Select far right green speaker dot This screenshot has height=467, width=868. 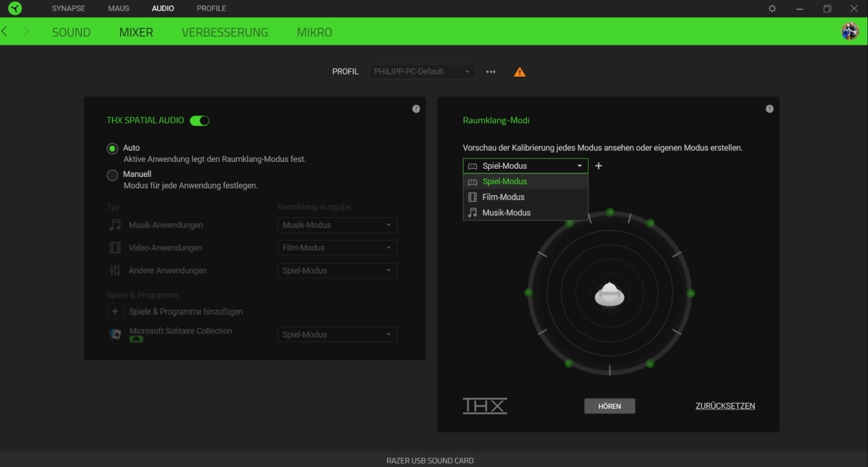pos(691,293)
